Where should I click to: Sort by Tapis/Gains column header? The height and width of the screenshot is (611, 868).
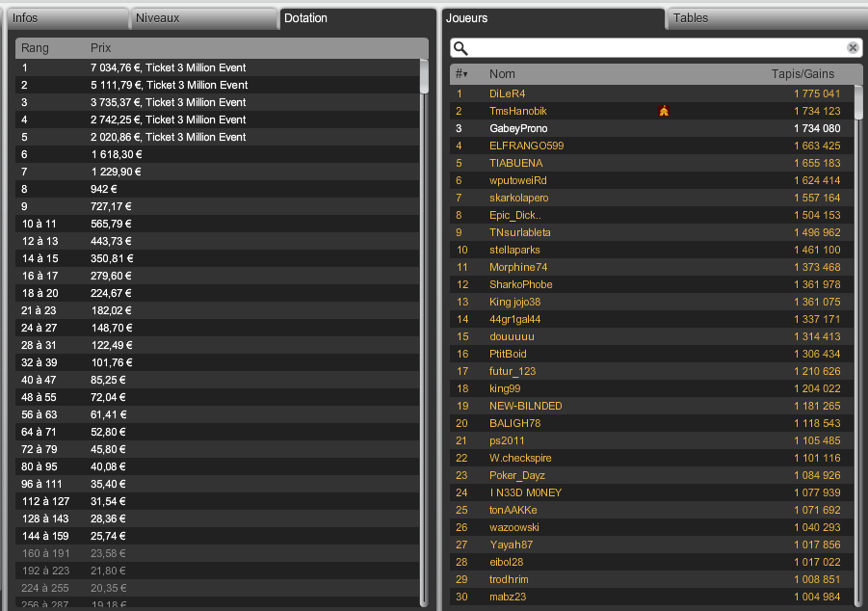pyautogui.click(x=802, y=73)
